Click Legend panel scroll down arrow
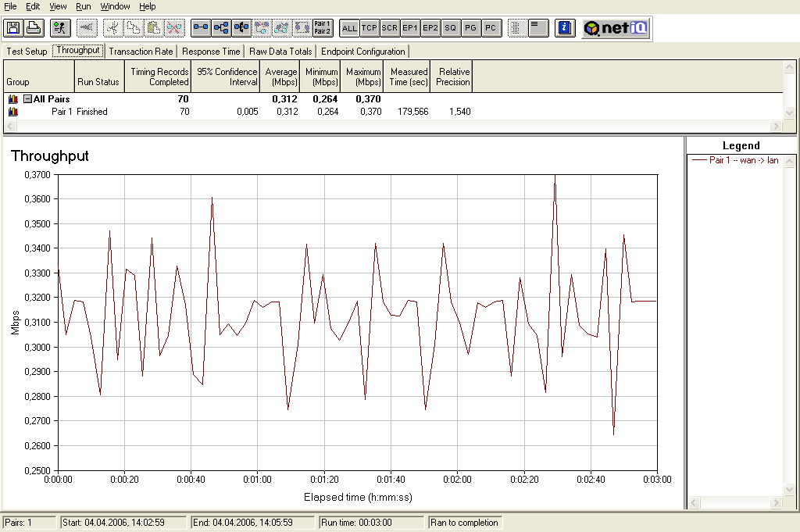Viewport: 800px width, 532px height. coord(789,490)
